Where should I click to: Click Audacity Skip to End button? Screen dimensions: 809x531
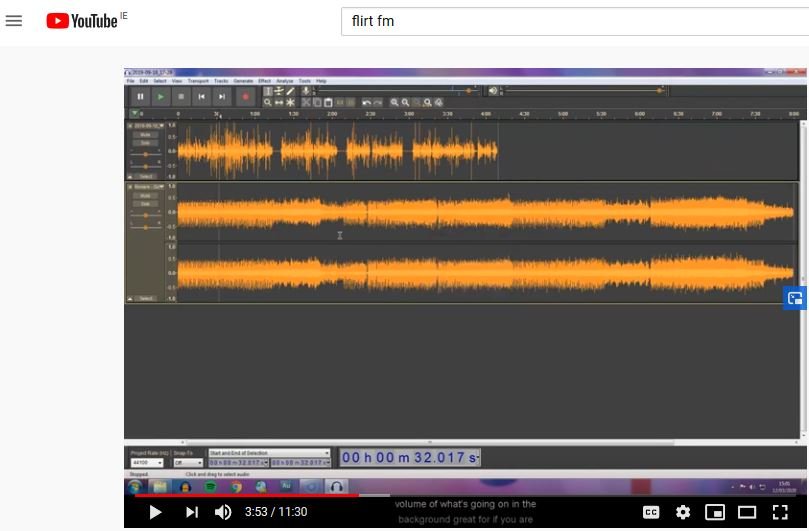222,96
